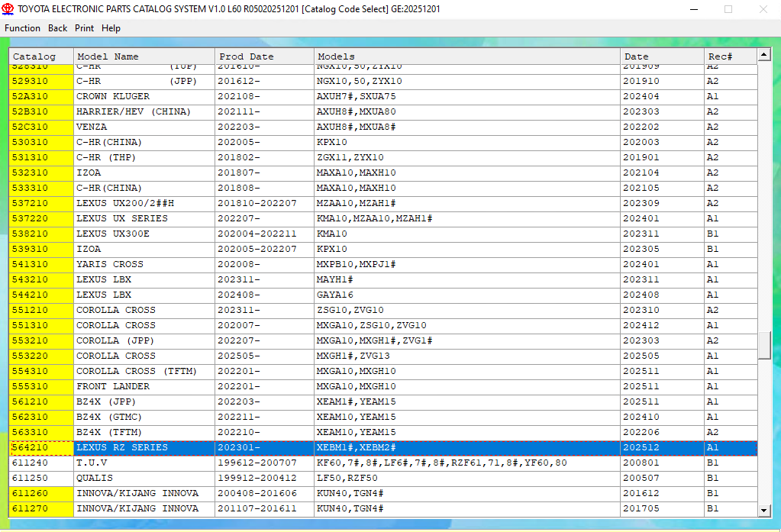This screenshot has height=532, width=781.
Task: Click the Model Name column header
Action: pyautogui.click(x=144, y=56)
